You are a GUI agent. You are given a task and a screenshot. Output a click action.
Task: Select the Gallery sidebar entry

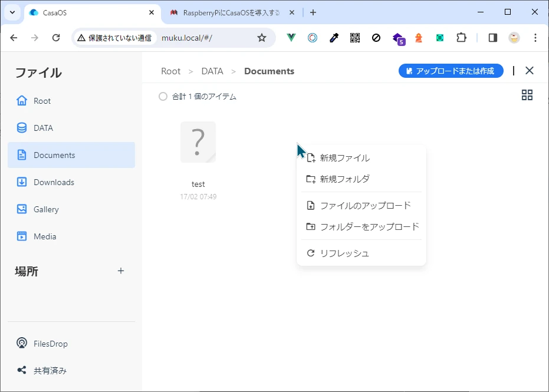[71, 209]
